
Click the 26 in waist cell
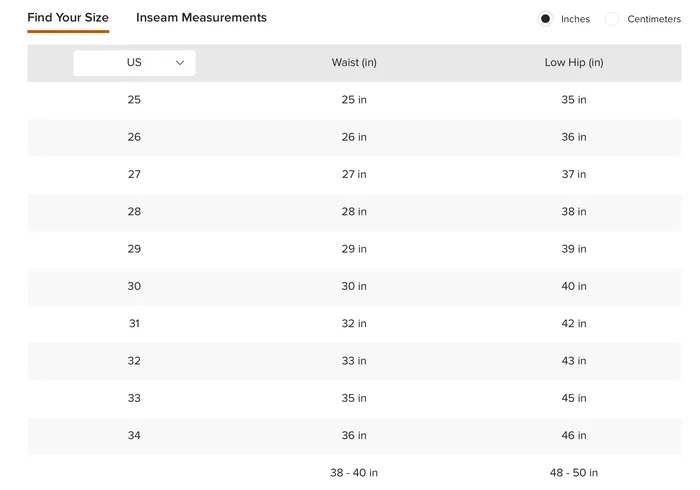pos(354,137)
